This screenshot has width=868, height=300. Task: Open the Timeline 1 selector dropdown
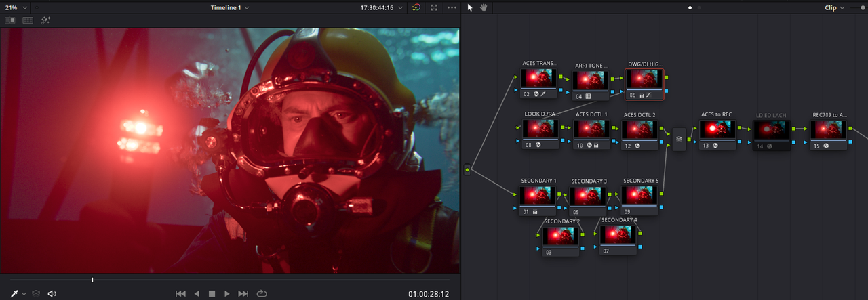(x=229, y=7)
